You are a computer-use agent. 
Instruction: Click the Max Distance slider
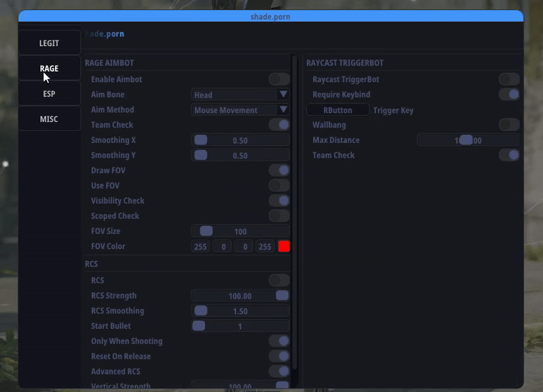click(x=468, y=140)
